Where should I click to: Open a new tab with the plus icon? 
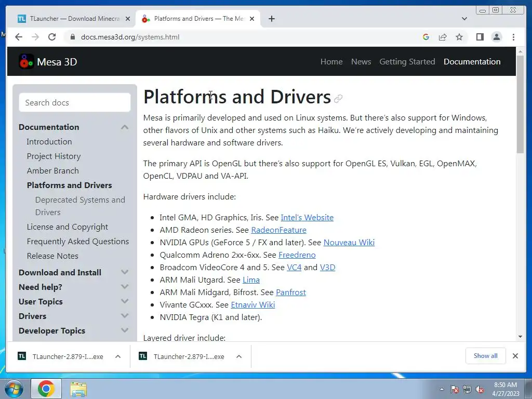(x=271, y=19)
